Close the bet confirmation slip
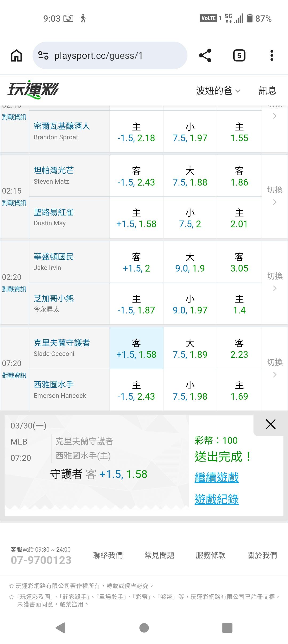This screenshot has height=644, width=288. 270,424
